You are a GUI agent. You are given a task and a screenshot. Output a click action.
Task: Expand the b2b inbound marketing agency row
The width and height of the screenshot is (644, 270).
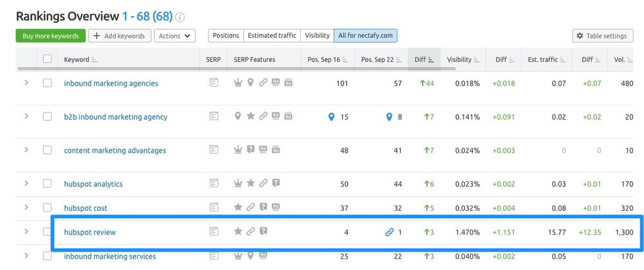(x=26, y=116)
